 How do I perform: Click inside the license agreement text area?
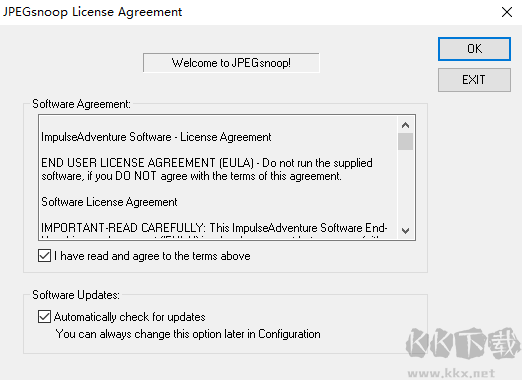pyautogui.click(x=218, y=177)
